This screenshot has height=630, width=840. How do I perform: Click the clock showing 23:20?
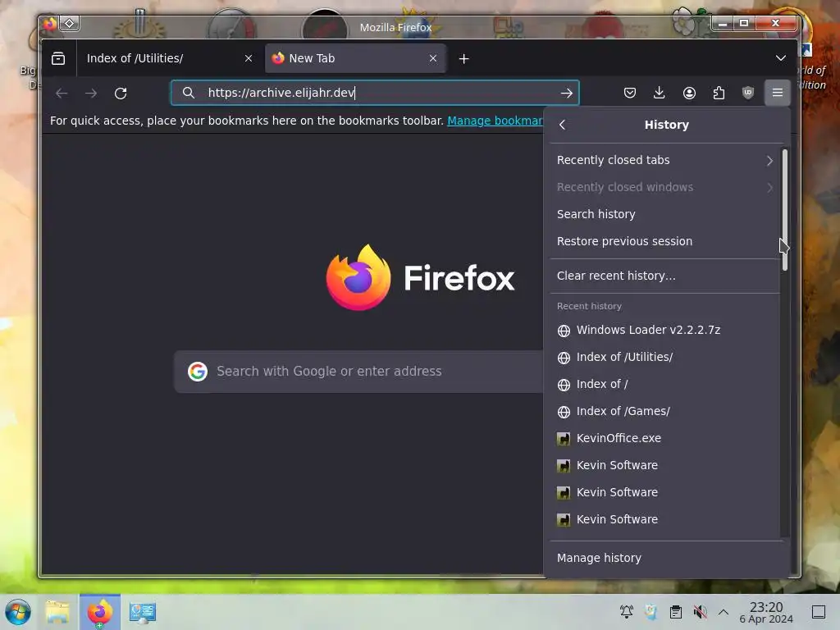coord(766,612)
